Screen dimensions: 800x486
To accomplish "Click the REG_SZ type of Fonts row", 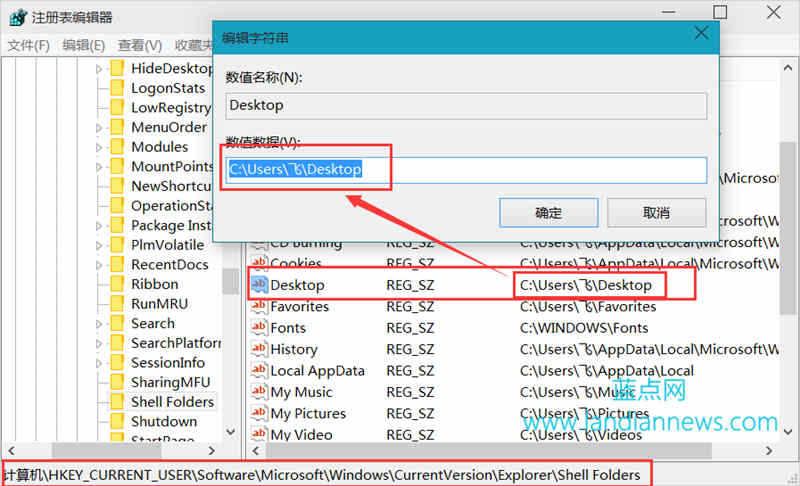I will click(x=410, y=328).
